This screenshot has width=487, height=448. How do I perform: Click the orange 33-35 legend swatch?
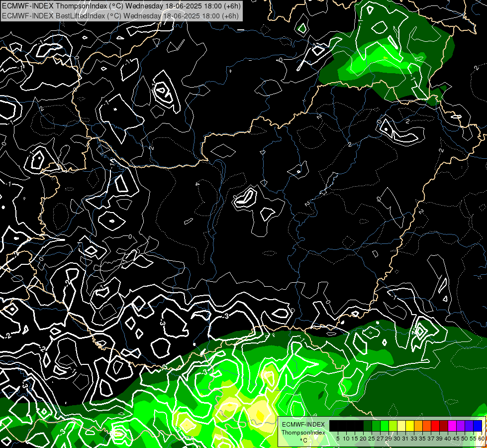tap(418, 426)
